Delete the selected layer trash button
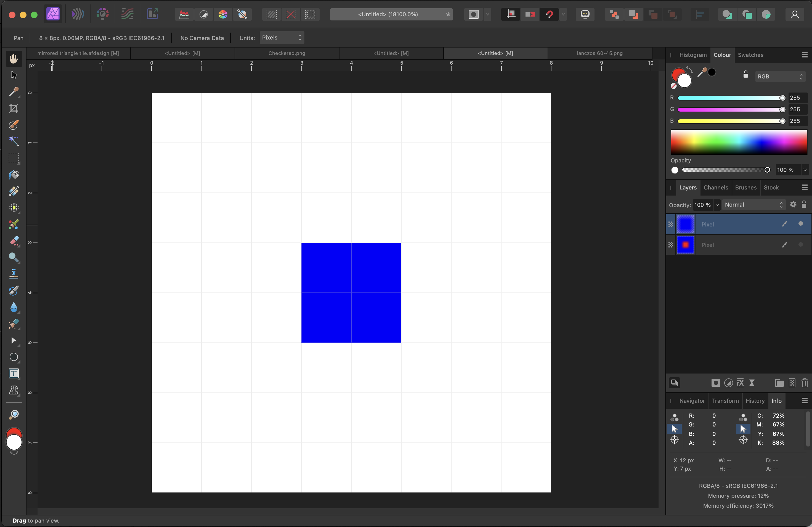 click(x=805, y=383)
